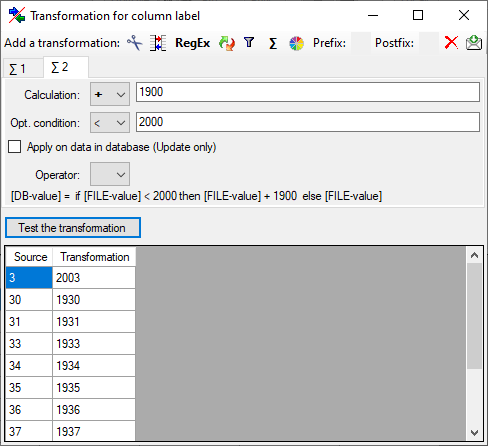Add a replace transformation with arrows icon

[227, 43]
